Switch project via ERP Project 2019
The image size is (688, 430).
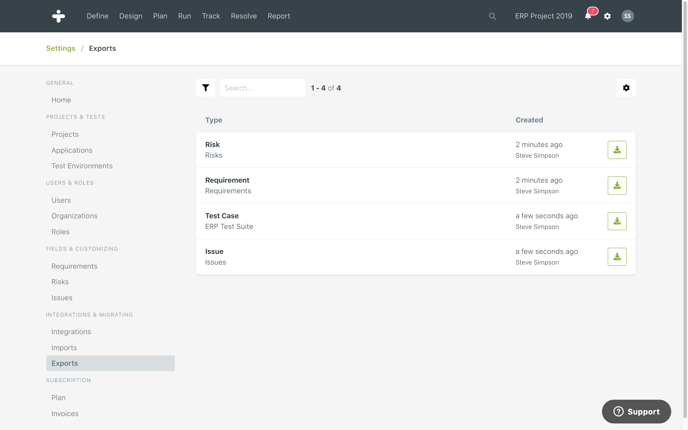[x=544, y=16]
